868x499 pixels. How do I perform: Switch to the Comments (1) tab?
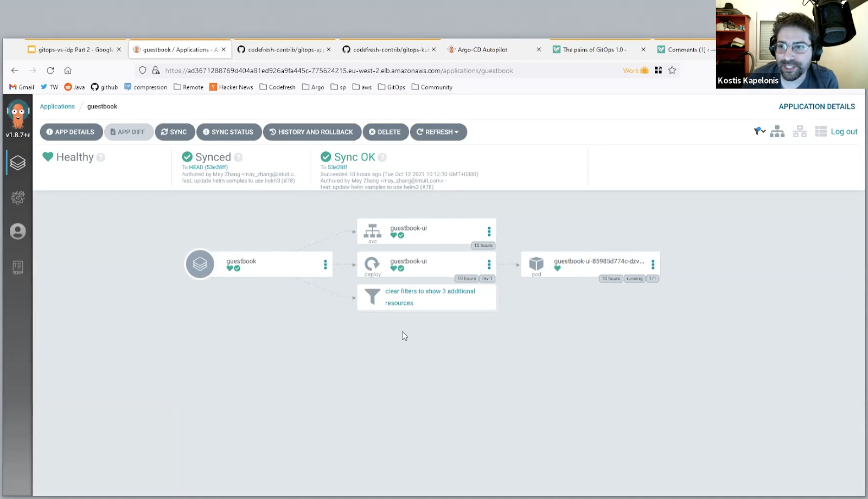click(685, 49)
